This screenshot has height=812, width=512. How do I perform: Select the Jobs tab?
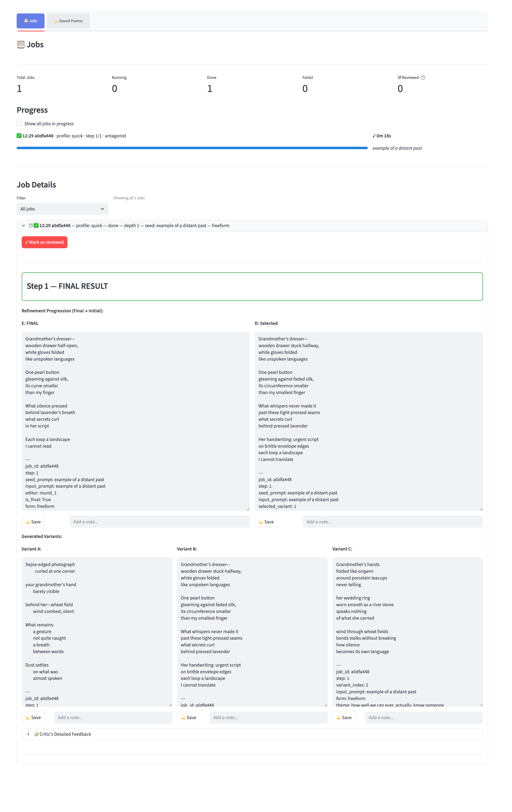pos(31,21)
